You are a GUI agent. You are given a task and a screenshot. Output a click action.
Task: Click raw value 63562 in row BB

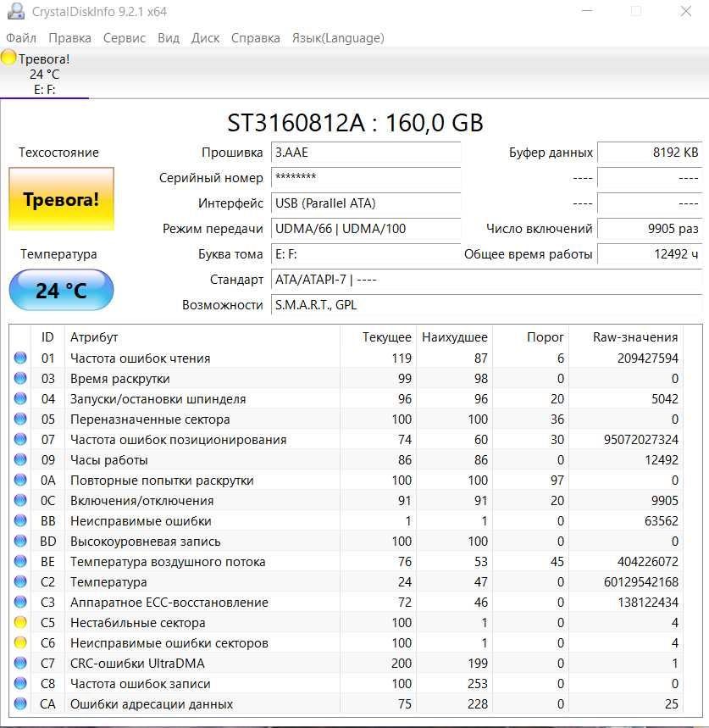coord(662,521)
